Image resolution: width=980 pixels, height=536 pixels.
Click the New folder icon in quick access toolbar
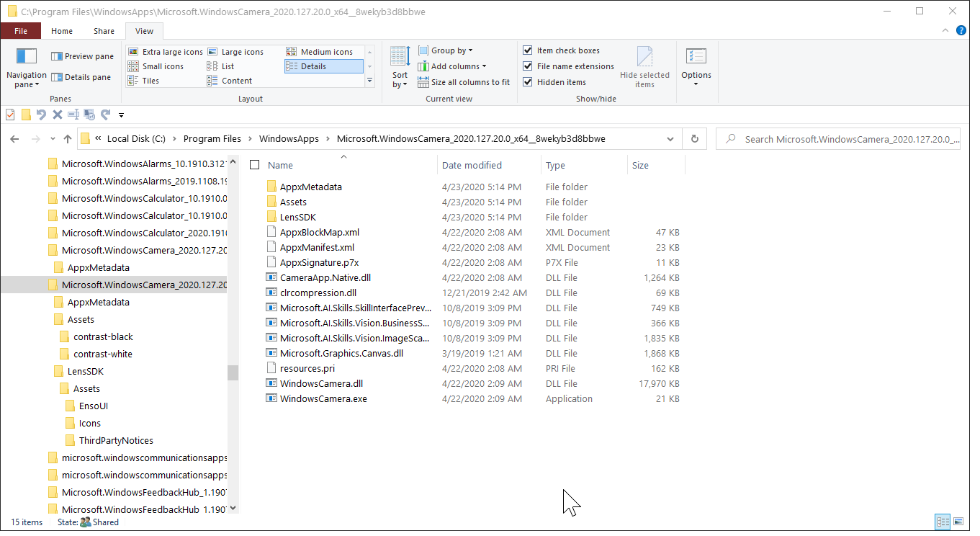[x=26, y=115]
